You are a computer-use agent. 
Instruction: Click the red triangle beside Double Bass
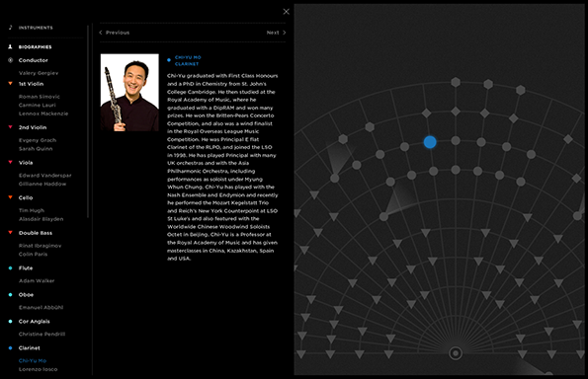pyautogui.click(x=11, y=233)
